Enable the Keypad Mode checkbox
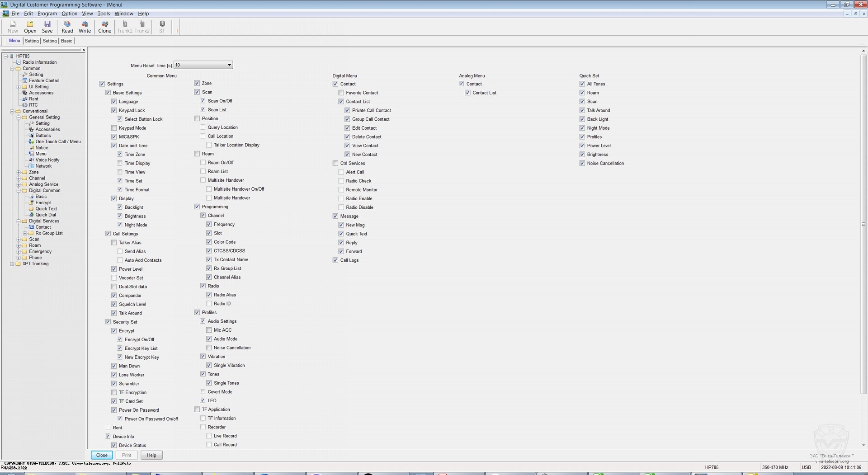The image size is (868, 475). 114,128
